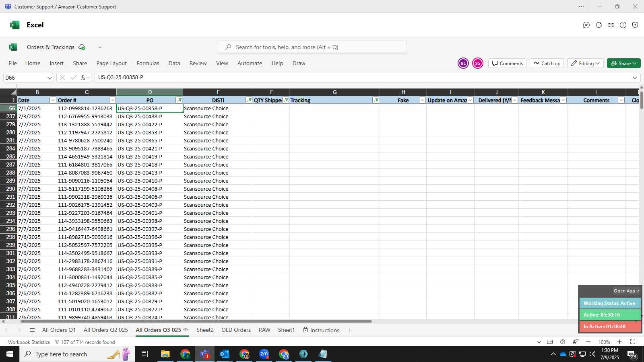This screenshot has height=362, width=644.
Task: Open the About this tab info icon
Action: [x=623, y=25]
